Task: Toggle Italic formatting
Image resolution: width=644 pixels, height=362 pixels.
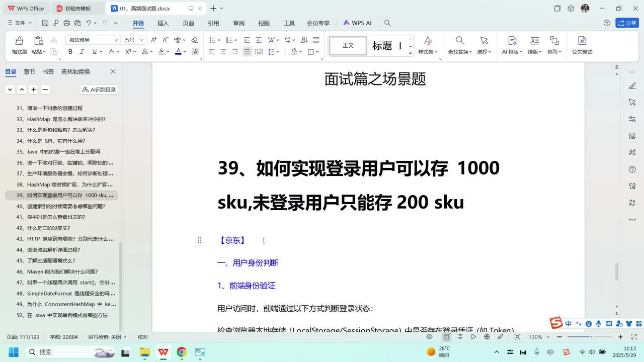Action: click(x=82, y=52)
